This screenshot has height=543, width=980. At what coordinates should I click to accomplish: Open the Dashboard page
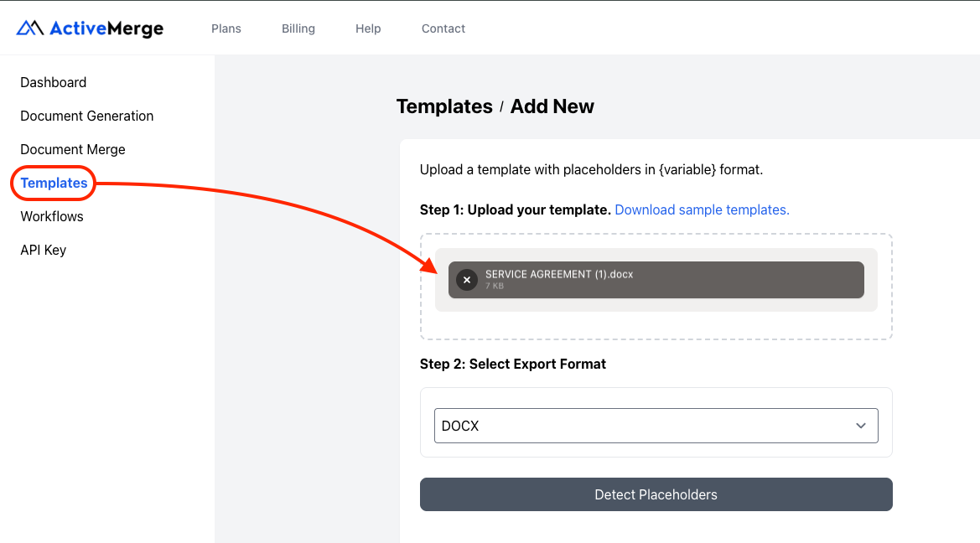53,82
